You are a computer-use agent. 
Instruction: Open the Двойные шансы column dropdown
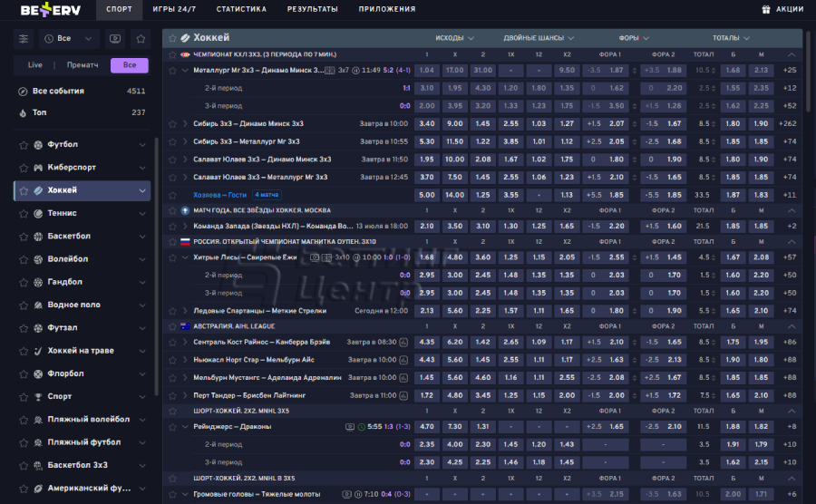click(539, 38)
